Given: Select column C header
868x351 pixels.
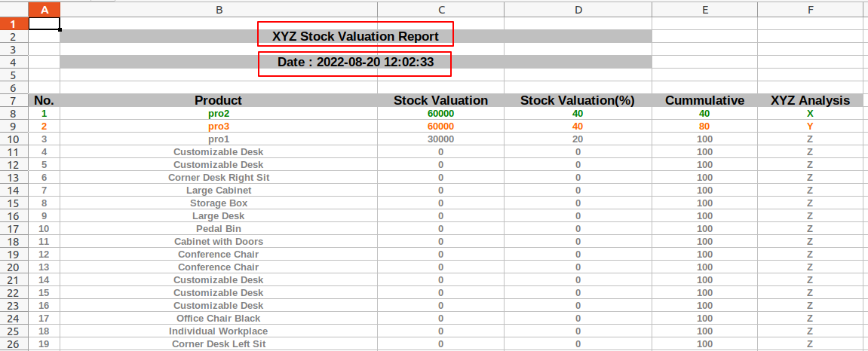Looking at the screenshot, I should [x=440, y=10].
